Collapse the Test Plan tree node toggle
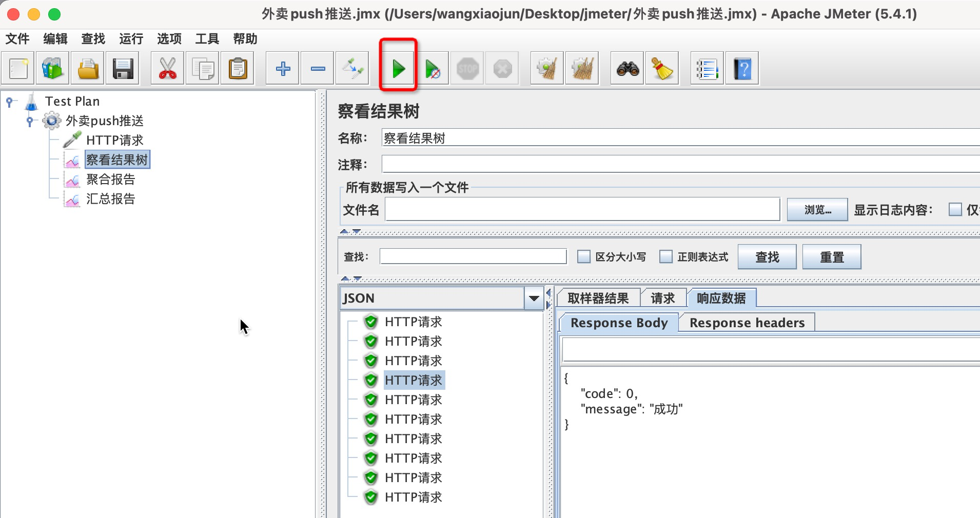 (x=10, y=102)
